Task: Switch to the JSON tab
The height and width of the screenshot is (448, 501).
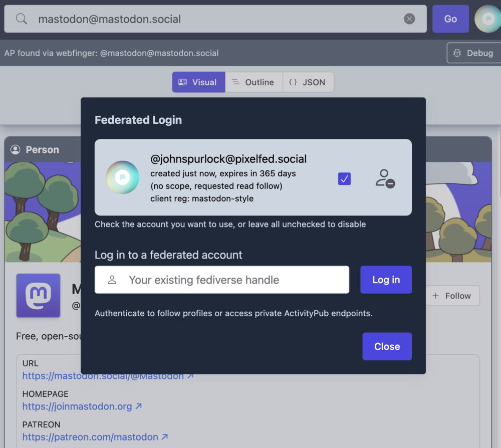Action: (308, 82)
